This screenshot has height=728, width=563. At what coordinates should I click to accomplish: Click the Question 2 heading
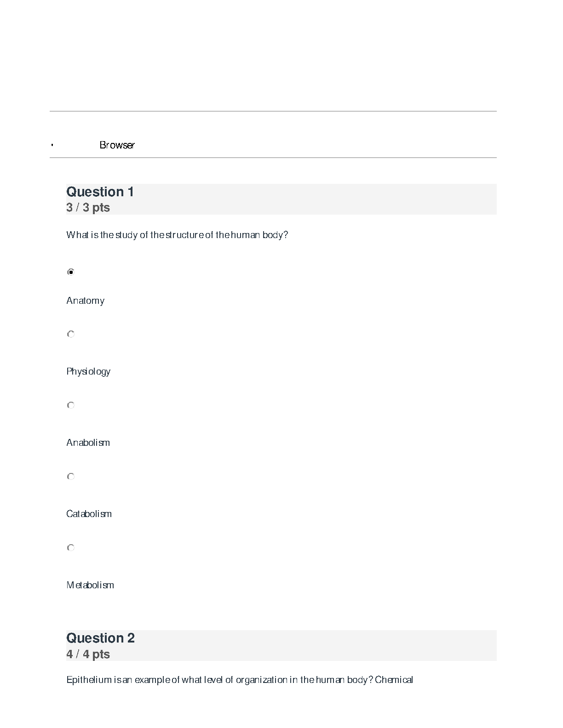point(101,638)
